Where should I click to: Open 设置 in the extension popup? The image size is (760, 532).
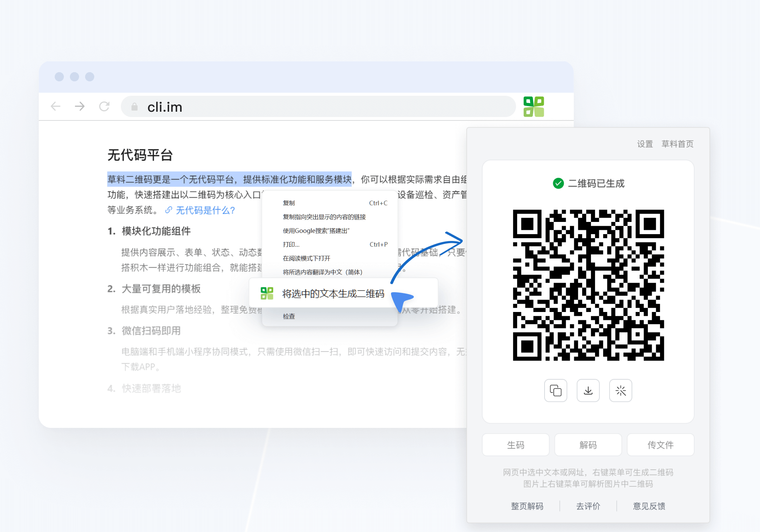tap(645, 144)
